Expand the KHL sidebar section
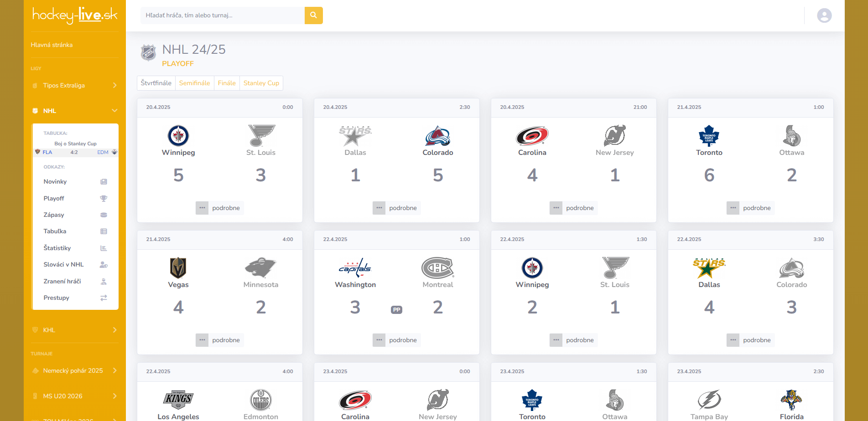Image resolution: width=868 pixels, height=421 pixels. coord(75,330)
